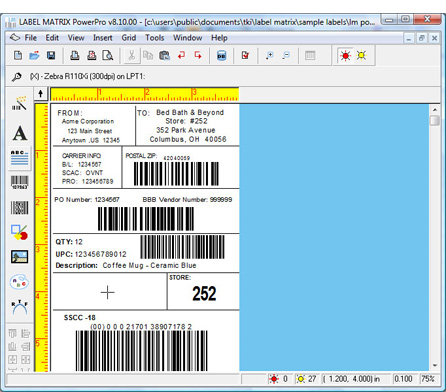Toggle the red sun icon in toolbar
The image size is (446, 392).
(345, 55)
